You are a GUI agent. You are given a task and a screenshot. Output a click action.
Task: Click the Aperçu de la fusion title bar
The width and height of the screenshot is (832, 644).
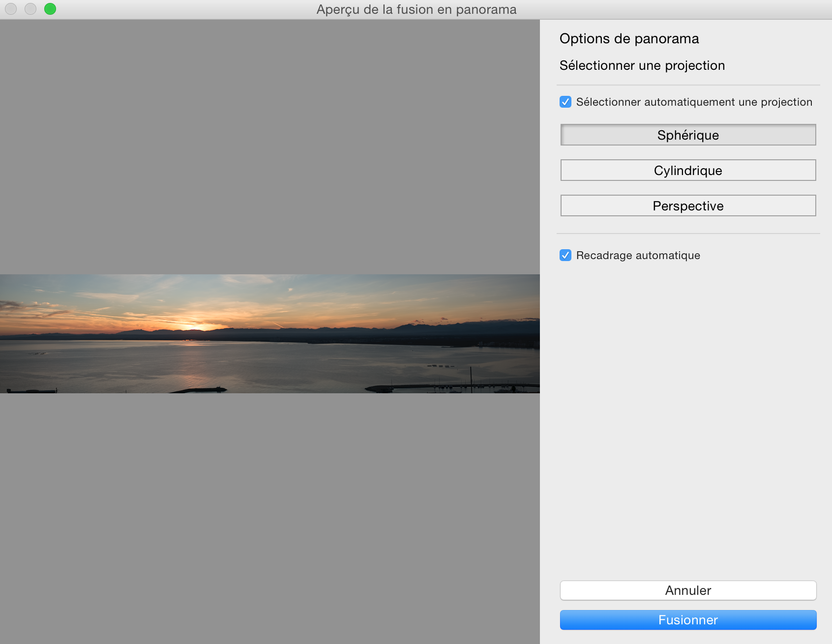pyautogui.click(x=416, y=9)
